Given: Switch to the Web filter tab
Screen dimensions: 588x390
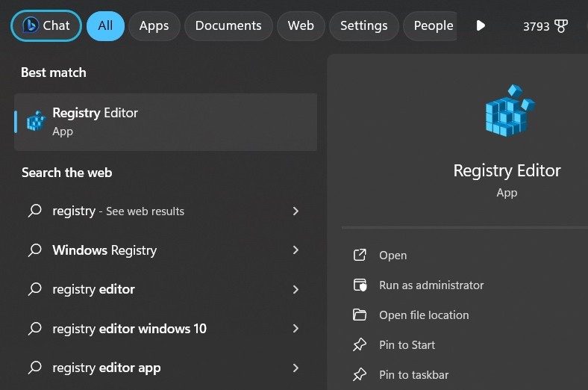Looking at the screenshot, I should pyautogui.click(x=301, y=25).
